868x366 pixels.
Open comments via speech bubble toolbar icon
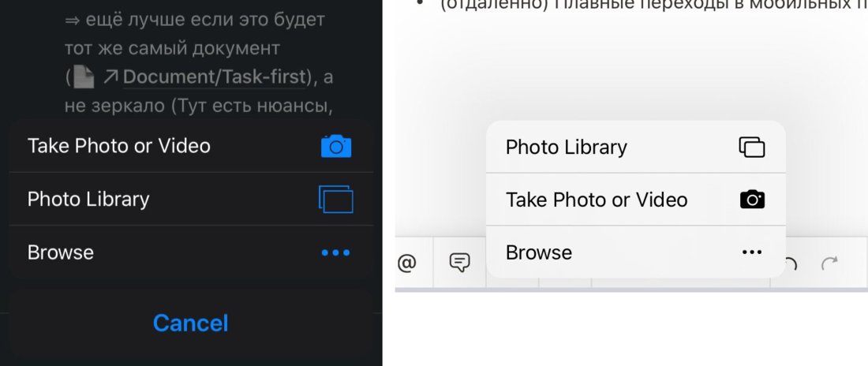pyautogui.click(x=459, y=263)
